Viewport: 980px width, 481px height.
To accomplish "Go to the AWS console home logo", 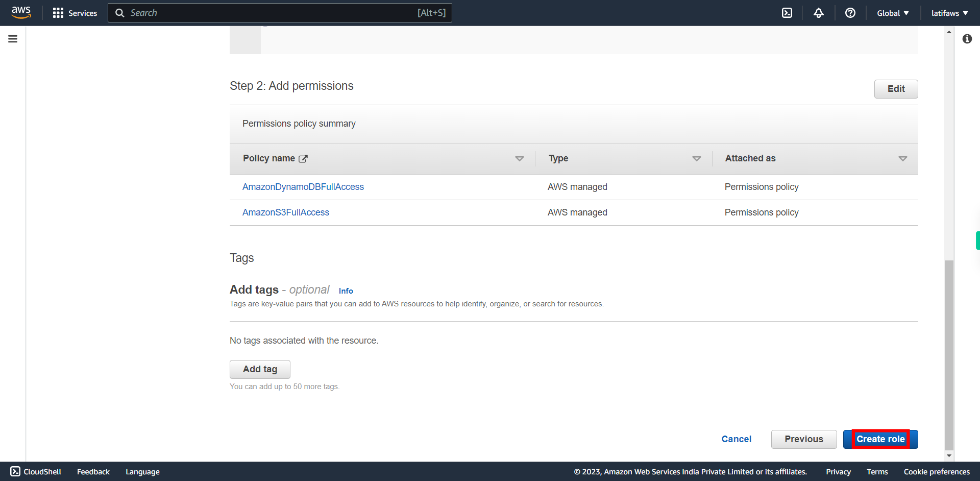I will (x=21, y=12).
